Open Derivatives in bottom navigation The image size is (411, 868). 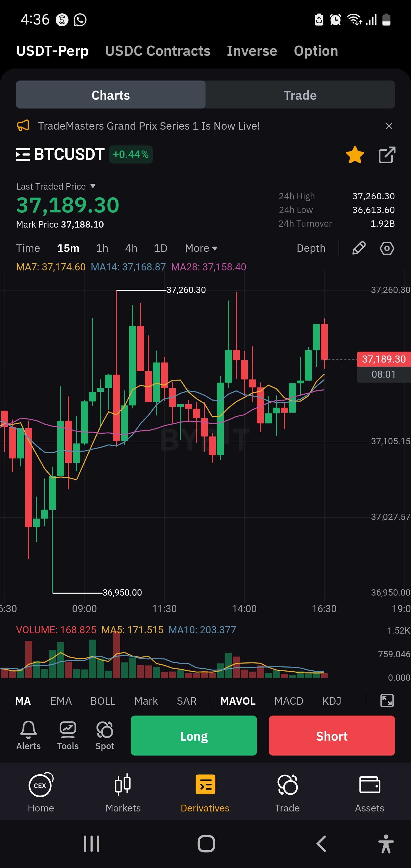(205, 793)
